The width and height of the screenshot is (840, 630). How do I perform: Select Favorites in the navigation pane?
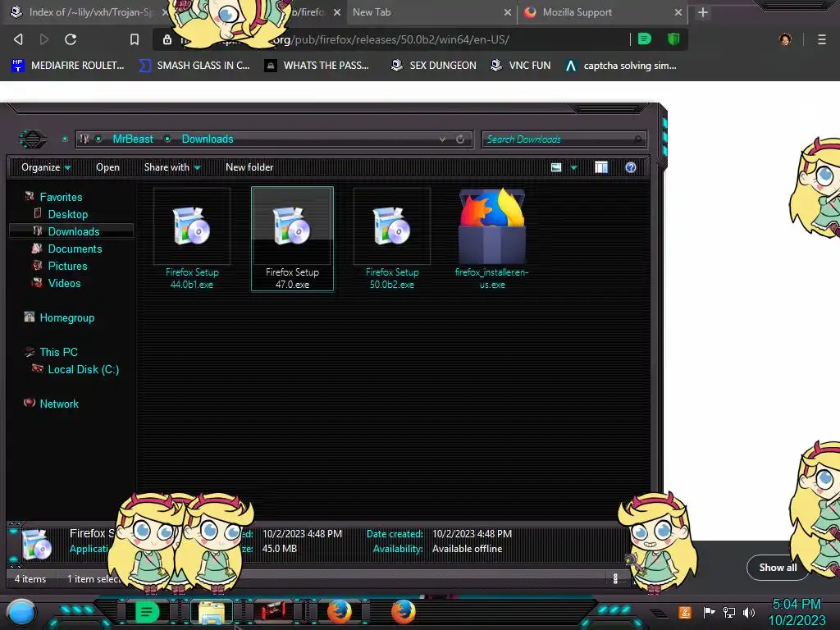click(61, 197)
